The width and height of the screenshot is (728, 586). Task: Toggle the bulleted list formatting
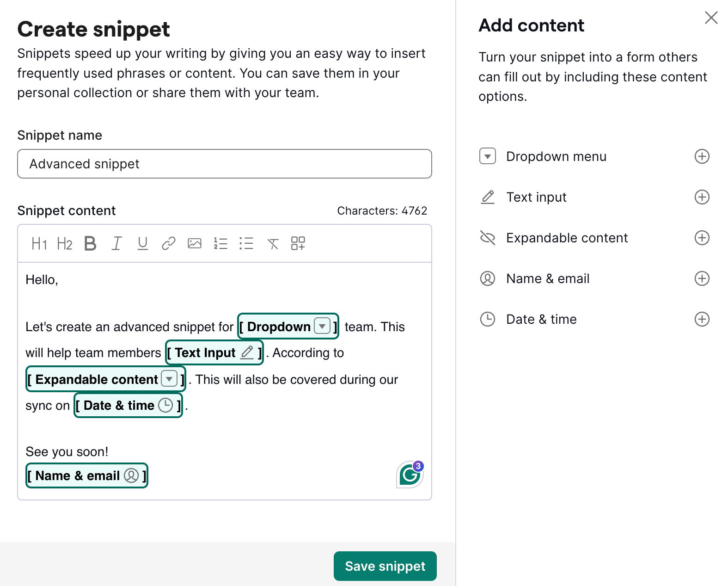[x=247, y=244]
